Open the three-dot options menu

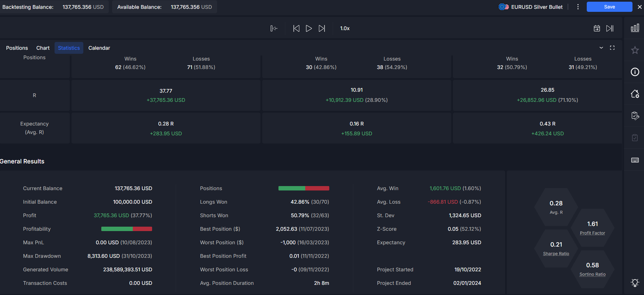tap(578, 7)
